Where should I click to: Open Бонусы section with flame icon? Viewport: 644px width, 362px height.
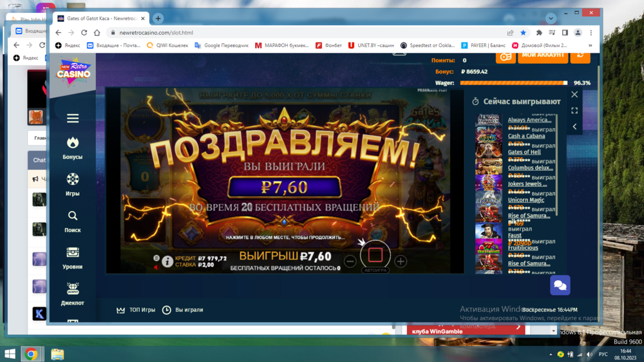73,148
